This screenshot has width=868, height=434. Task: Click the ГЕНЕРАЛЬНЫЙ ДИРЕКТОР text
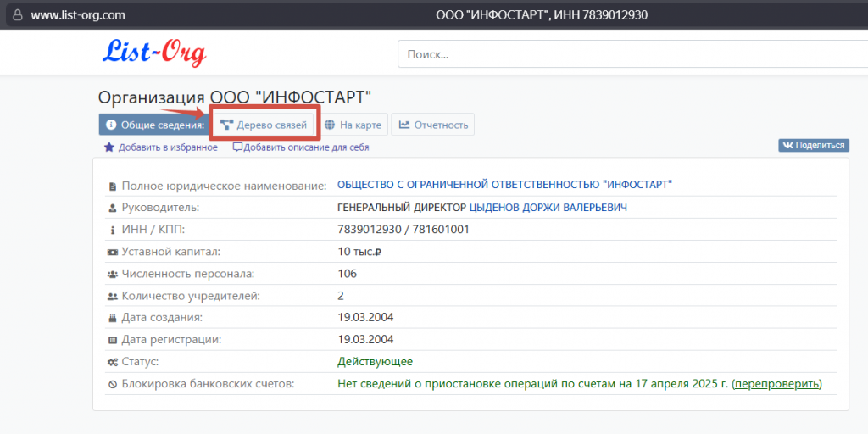pyautogui.click(x=401, y=208)
